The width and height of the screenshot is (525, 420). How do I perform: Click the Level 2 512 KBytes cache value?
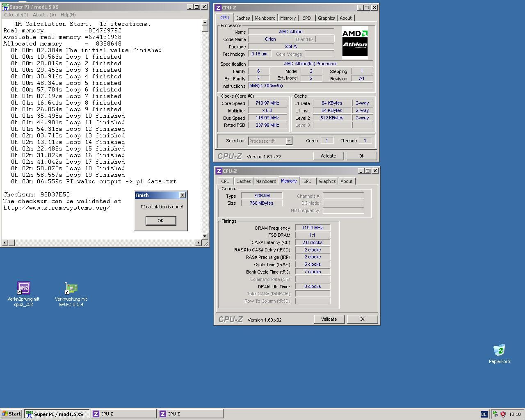click(332, 118)
